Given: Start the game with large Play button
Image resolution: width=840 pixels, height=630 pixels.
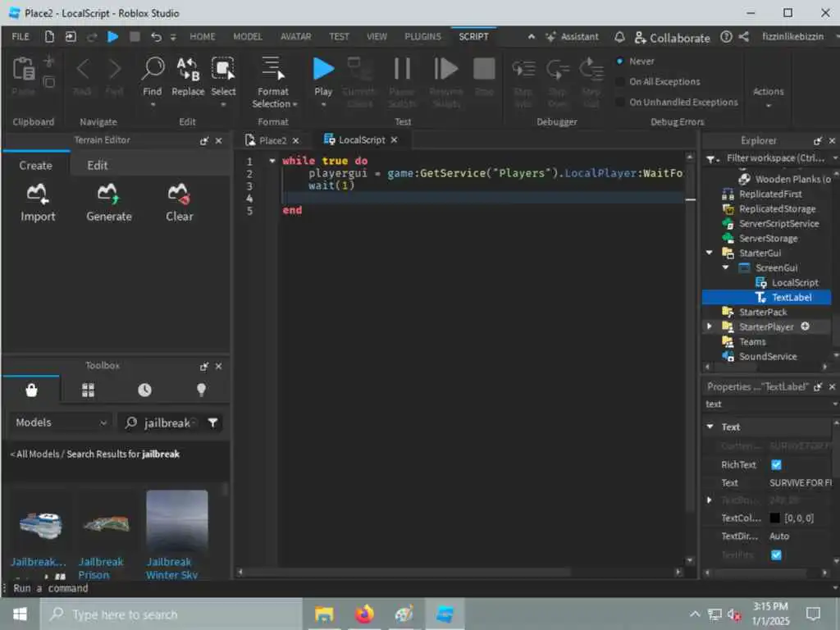Looking at the screenshot, I should (323, 69).
